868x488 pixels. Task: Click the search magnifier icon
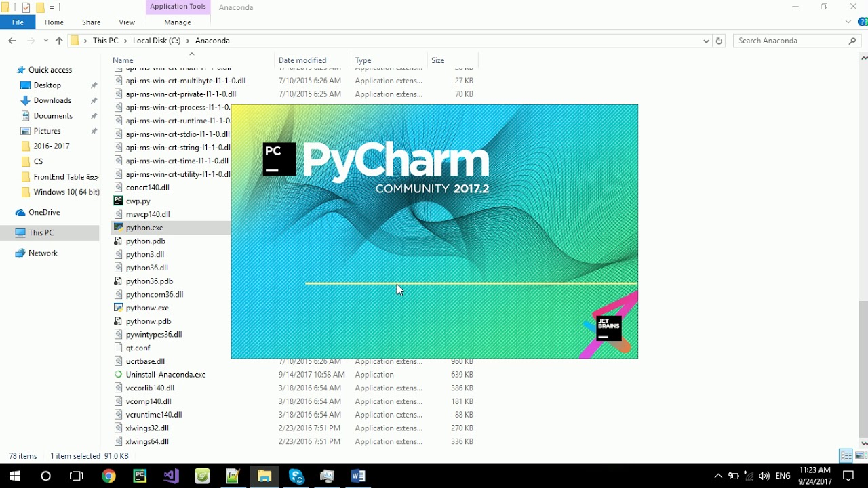853,41
